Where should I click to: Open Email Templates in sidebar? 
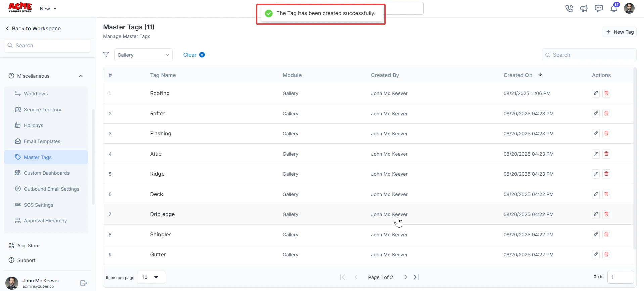tap(46, 141)
